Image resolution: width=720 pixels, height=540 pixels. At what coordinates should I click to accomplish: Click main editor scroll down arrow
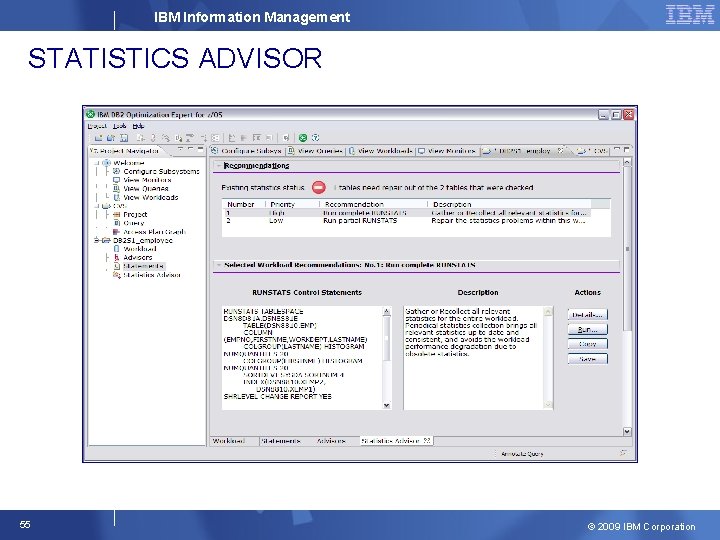tap(627, 432)
